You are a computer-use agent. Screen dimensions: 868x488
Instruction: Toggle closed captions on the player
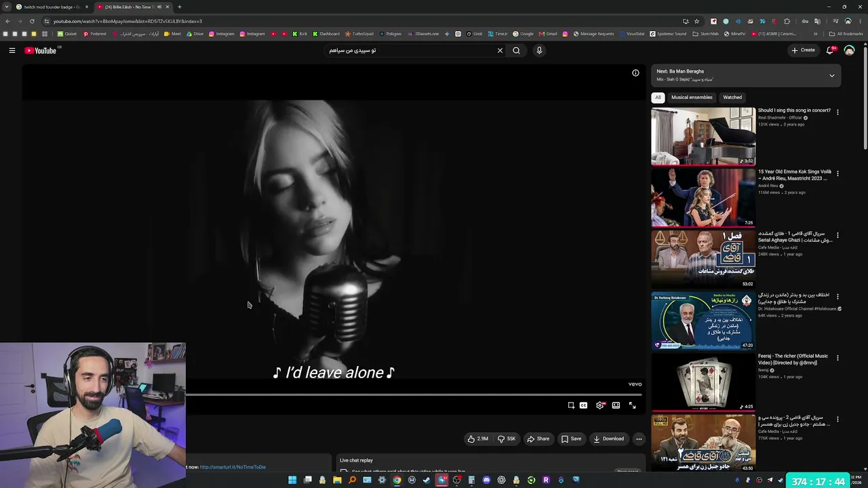tap(583, 405)
